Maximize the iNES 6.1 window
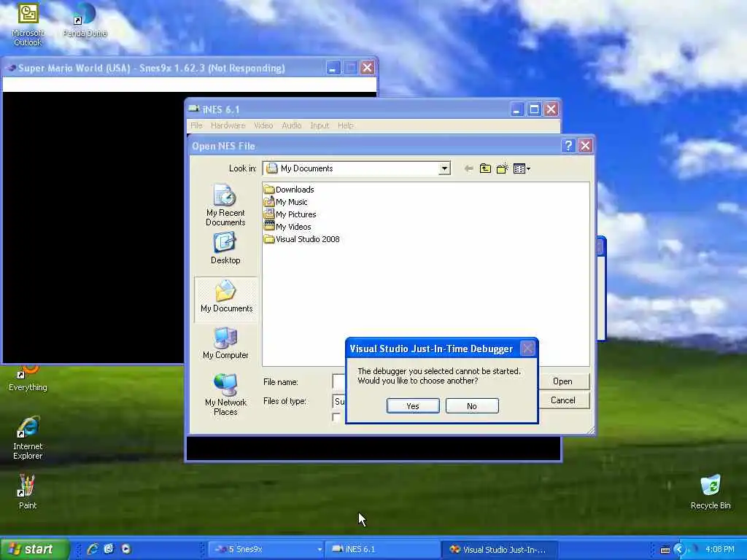Image resolution: width=747 pixels, height=560 pixels. (534, 109)
